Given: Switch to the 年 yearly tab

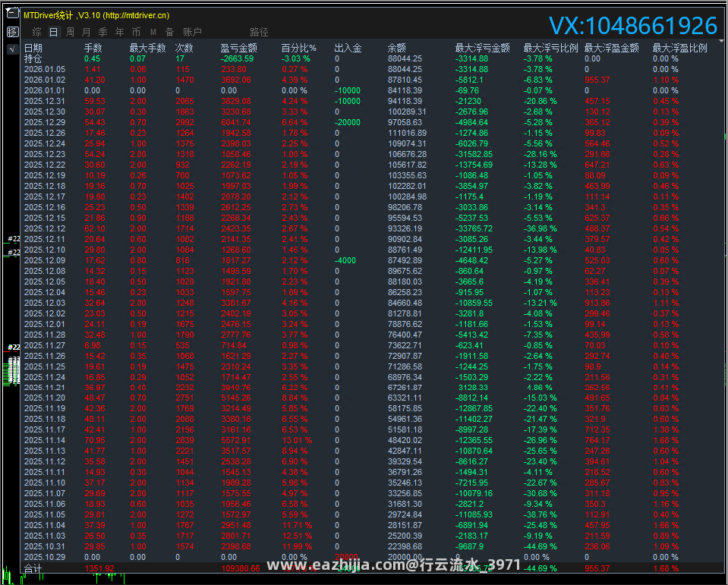Looking at the screenshot, I should (119, 32).
